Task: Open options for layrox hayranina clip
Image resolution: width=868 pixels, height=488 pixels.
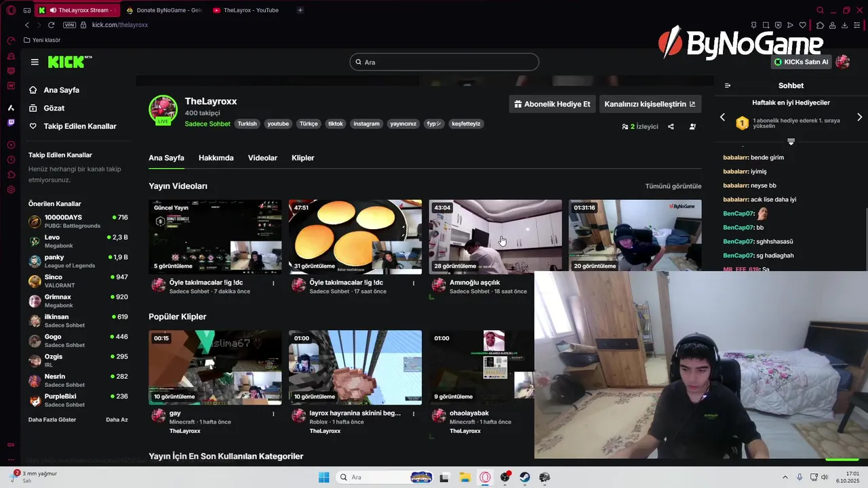Action: 414,413
